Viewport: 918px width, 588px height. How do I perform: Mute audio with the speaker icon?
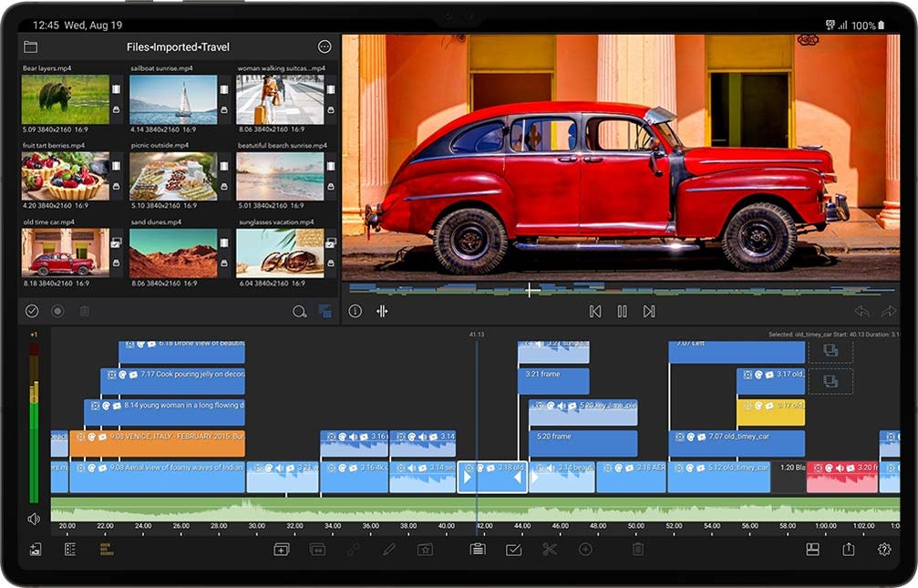34,519
